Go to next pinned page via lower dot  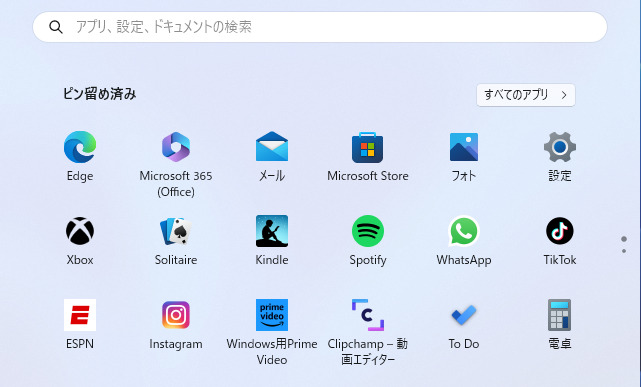click(624, 251)
